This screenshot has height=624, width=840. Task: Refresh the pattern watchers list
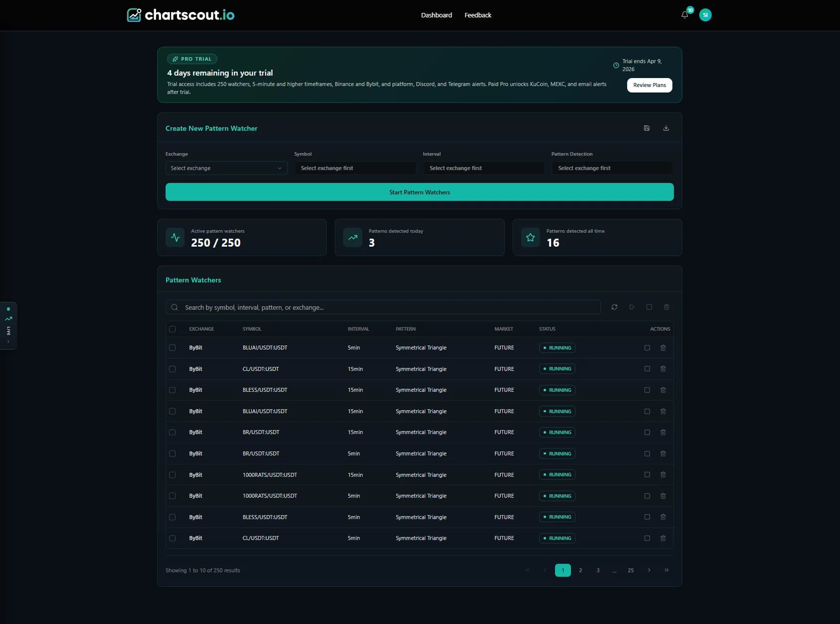click(x=614, y=307)
